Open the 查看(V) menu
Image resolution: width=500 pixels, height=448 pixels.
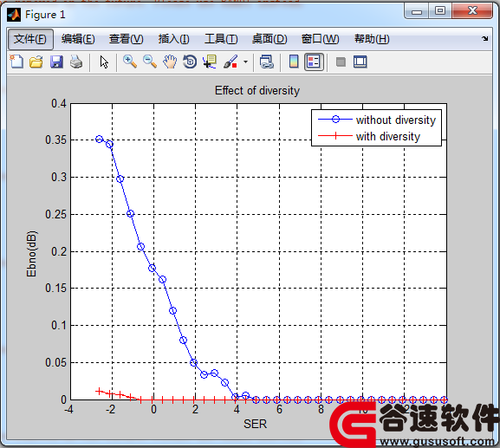127,39
